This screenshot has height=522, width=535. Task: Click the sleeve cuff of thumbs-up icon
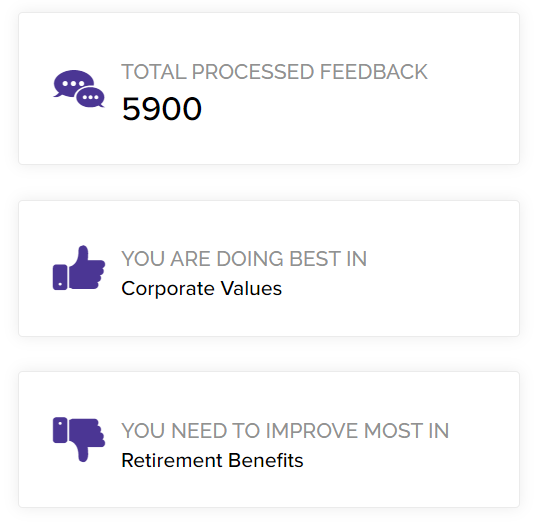pos(60,277)
